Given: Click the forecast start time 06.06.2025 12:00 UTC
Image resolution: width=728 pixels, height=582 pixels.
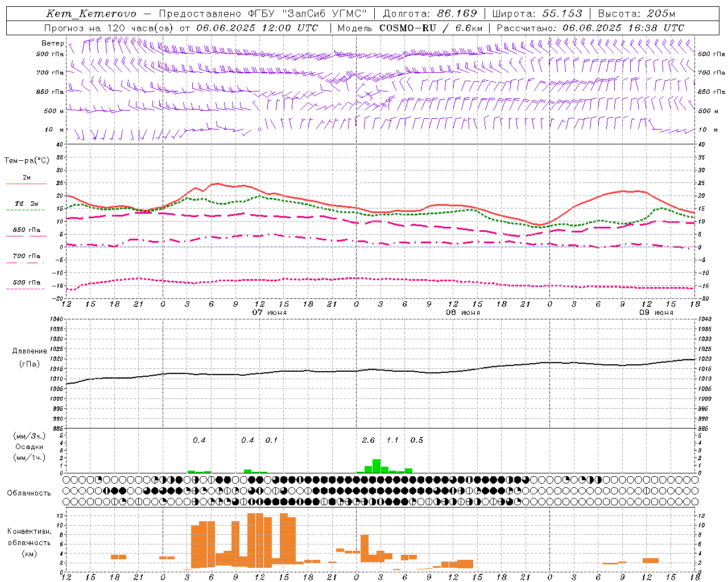Looking at the screenshot, I should [257, 28].
